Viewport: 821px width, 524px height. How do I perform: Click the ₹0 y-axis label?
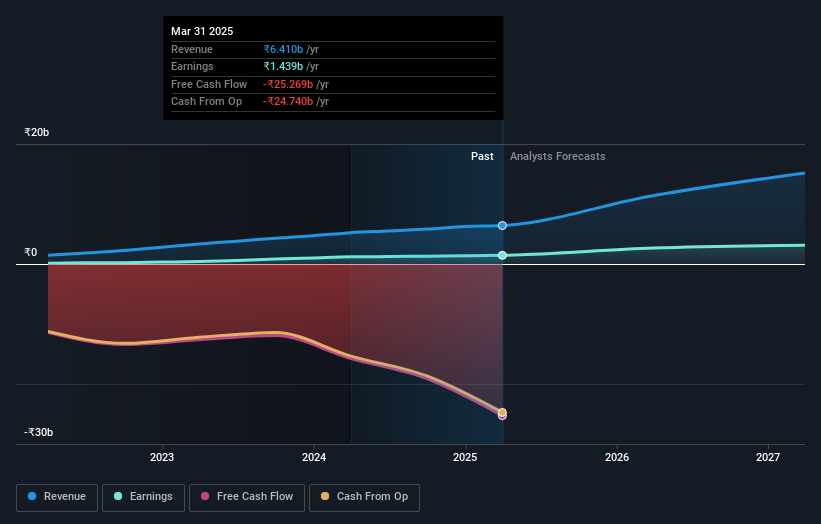coord(31,252)
